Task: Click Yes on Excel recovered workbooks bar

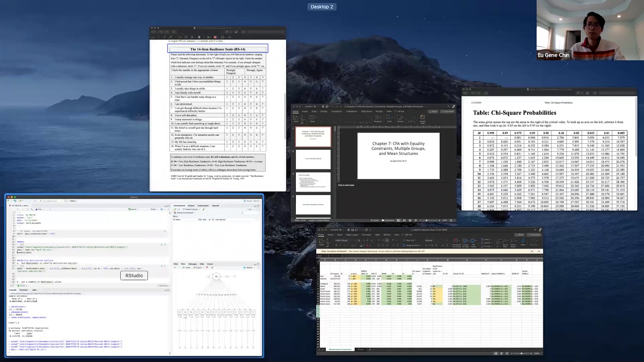Action: coord(532,251)
